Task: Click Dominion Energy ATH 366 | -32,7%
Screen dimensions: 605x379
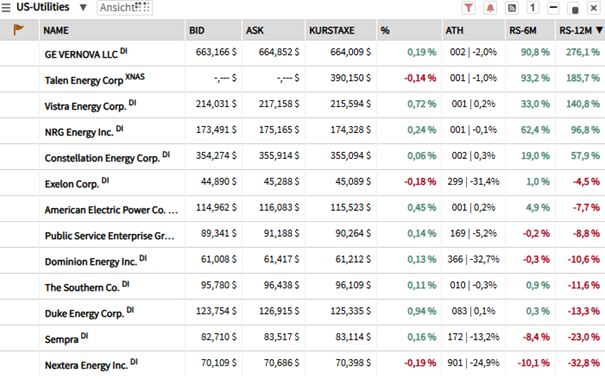Action: pyautogui.click(x=473, y=259)
